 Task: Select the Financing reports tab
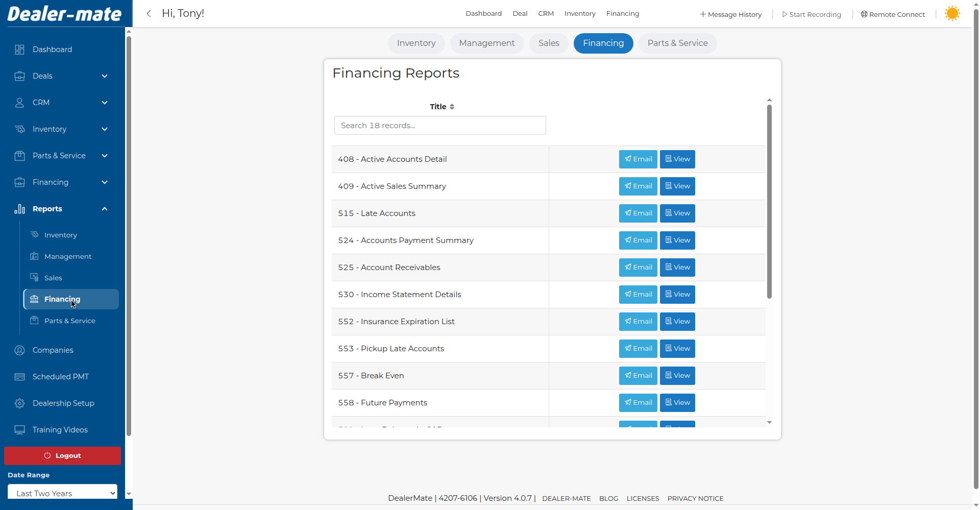603,43
